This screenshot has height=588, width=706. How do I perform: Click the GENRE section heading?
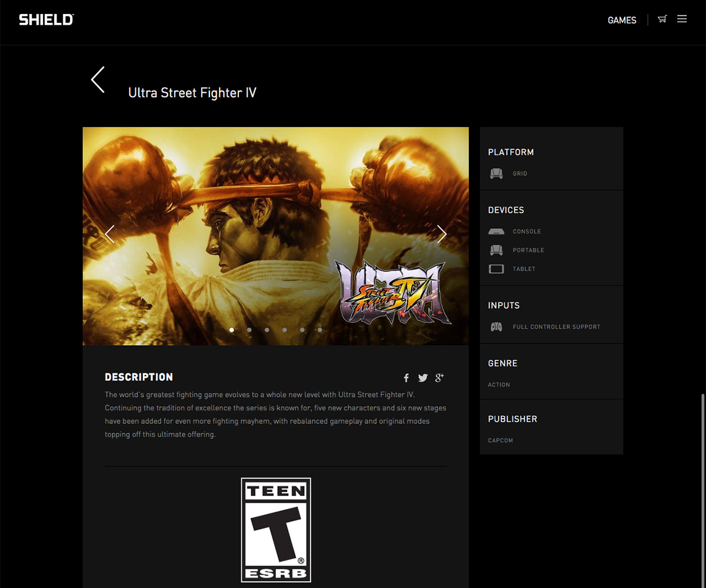(x=502, y=364)
